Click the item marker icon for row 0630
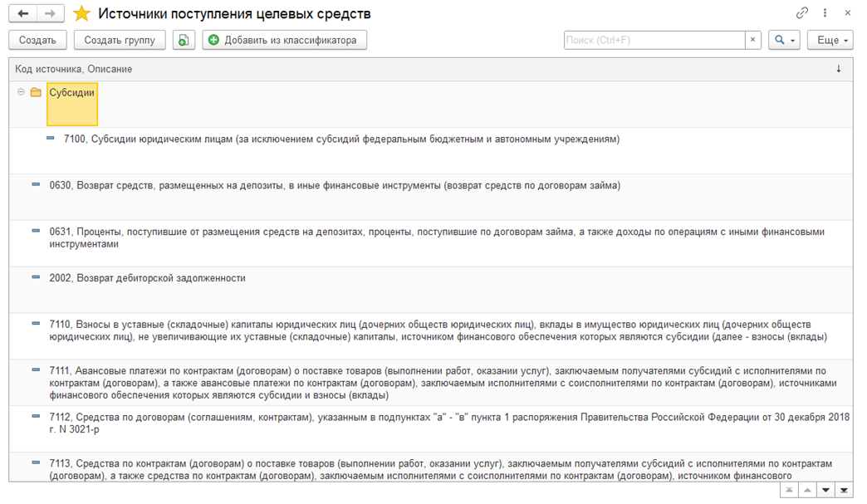The image size is (867, 504). pos(36,184)
